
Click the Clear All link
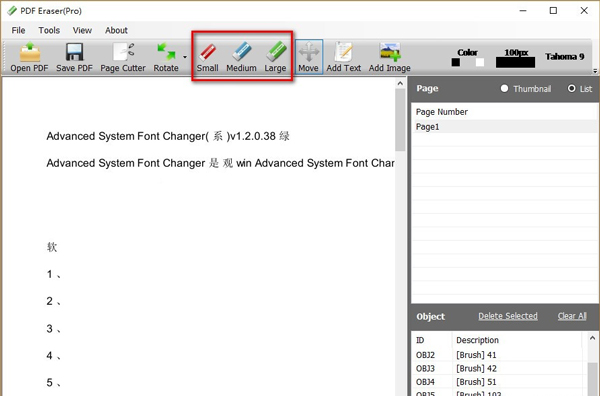(572, 316)
